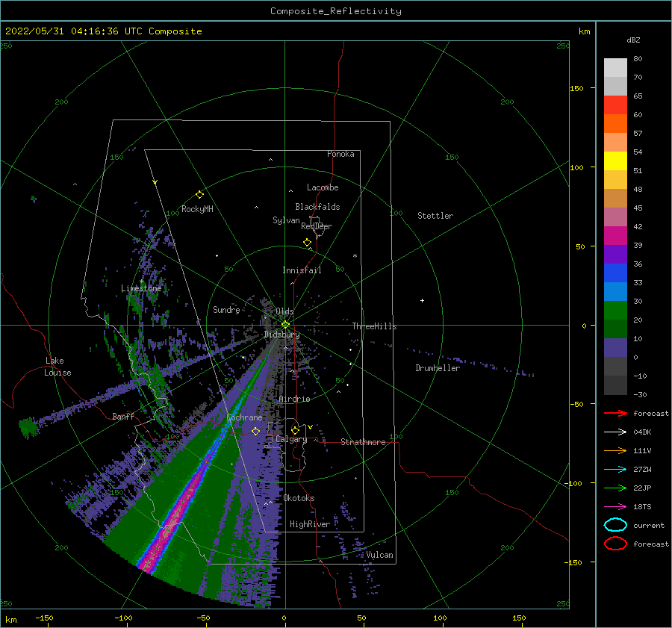Click the magenta 18TS arrow icon
Viewport: 672px width, 628px height.
pyautogui.click(x=615, y=507)
